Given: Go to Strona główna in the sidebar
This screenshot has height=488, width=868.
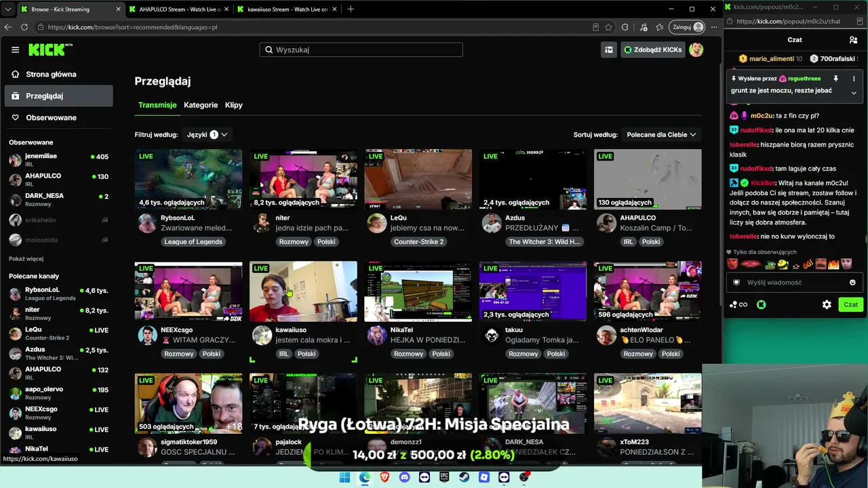Looking at the screenshot, I should (x=58, y=74).
